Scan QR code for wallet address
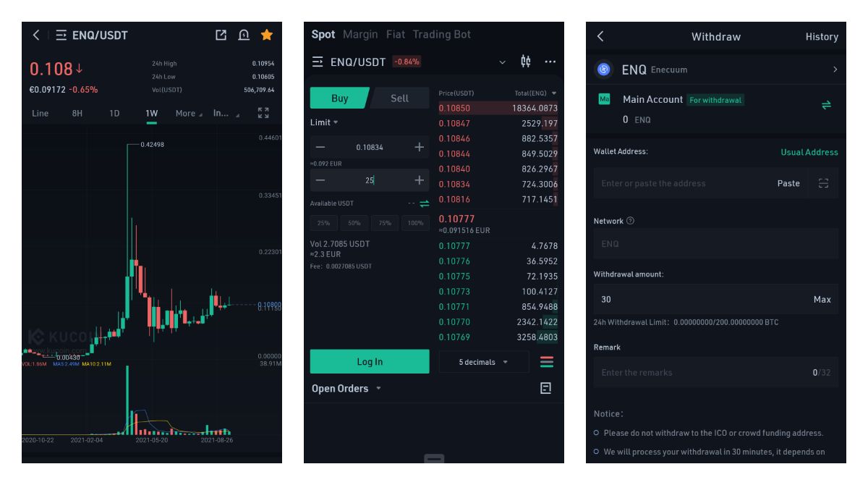The height and width of the screenshot is (485, 868). click(823, 183)
